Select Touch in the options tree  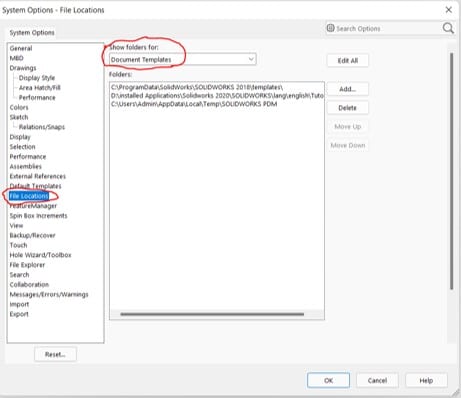click(18, 245)
